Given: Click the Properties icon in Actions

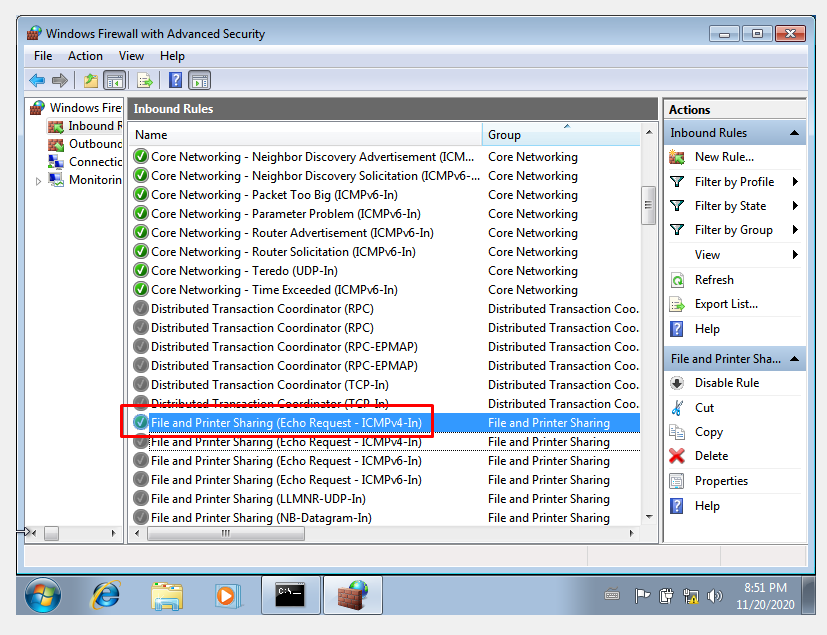Looking at the screenshot, I should (677, 481).
